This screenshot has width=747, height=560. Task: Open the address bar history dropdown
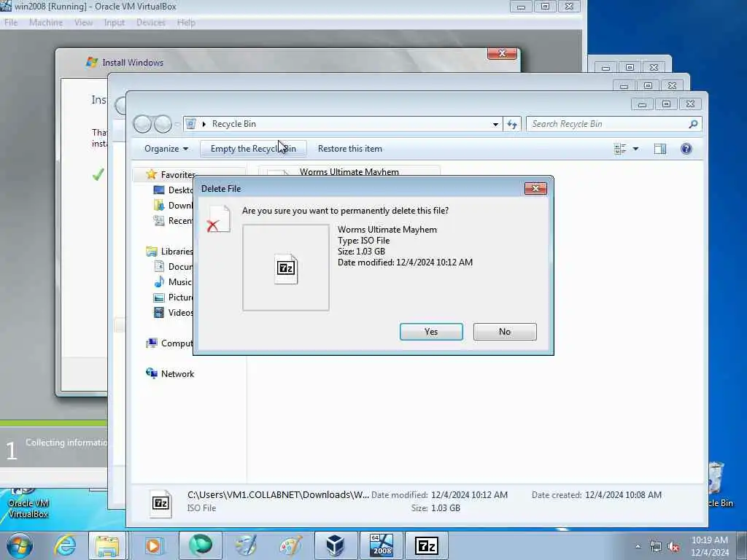495,124
